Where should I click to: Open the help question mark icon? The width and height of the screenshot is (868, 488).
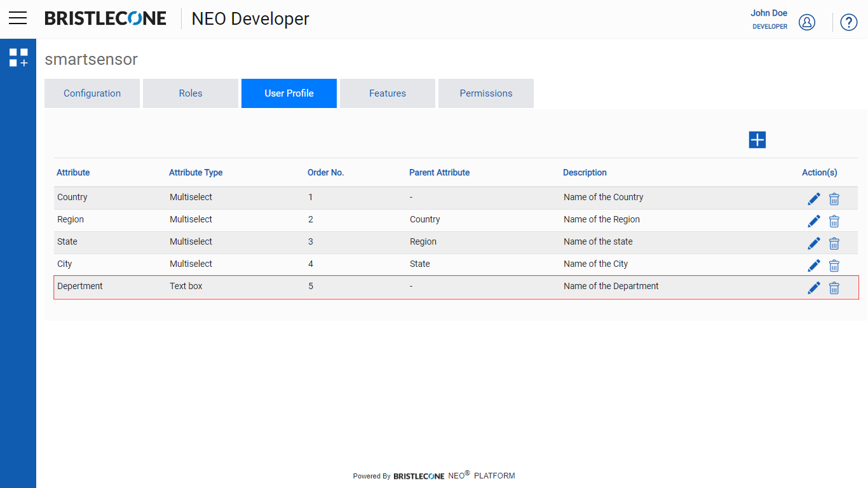coord(849,22)
